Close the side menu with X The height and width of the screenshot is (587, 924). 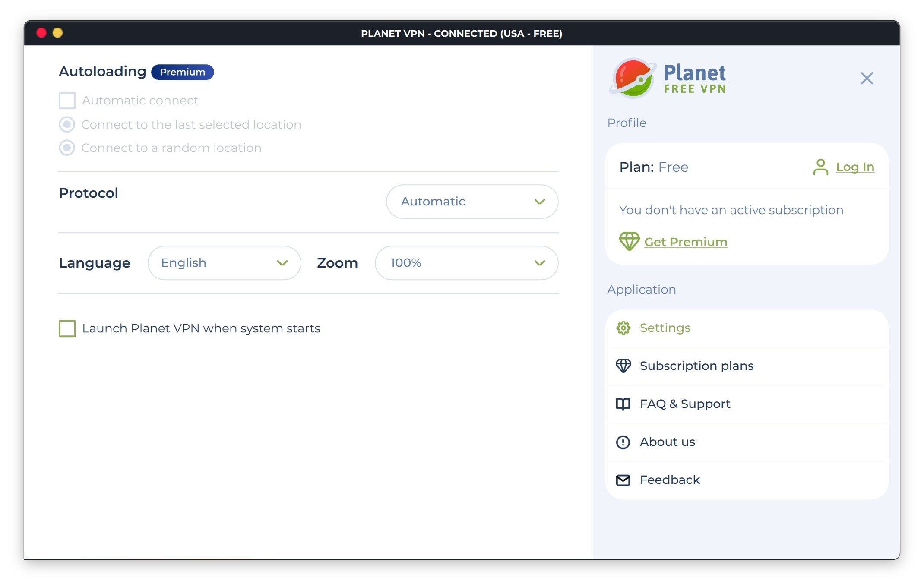[x=867, y=78]
